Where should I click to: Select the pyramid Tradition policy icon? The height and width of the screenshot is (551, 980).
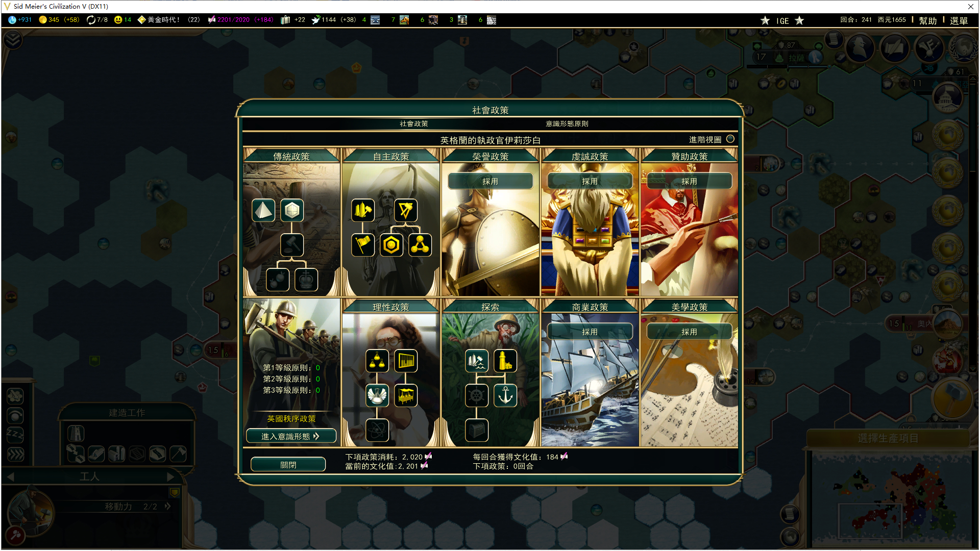pos(263,210)
